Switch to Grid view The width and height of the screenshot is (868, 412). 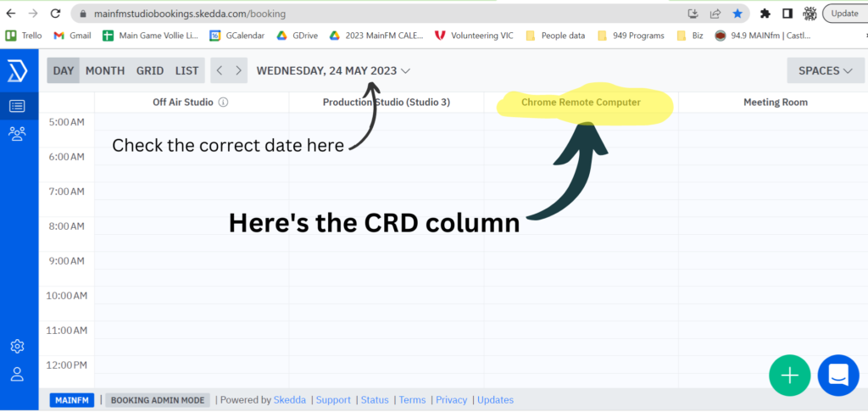[x=150, y=71]
